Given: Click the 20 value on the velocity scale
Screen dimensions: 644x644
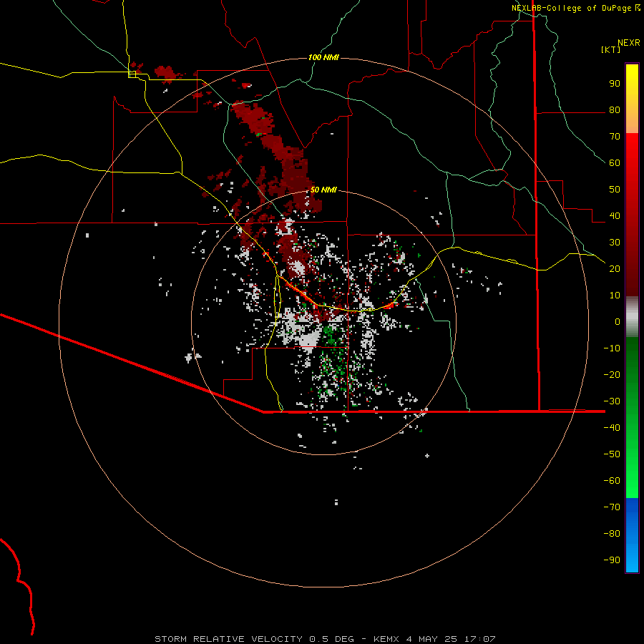Looking at the screenshot, I should [x=615, y=268].
